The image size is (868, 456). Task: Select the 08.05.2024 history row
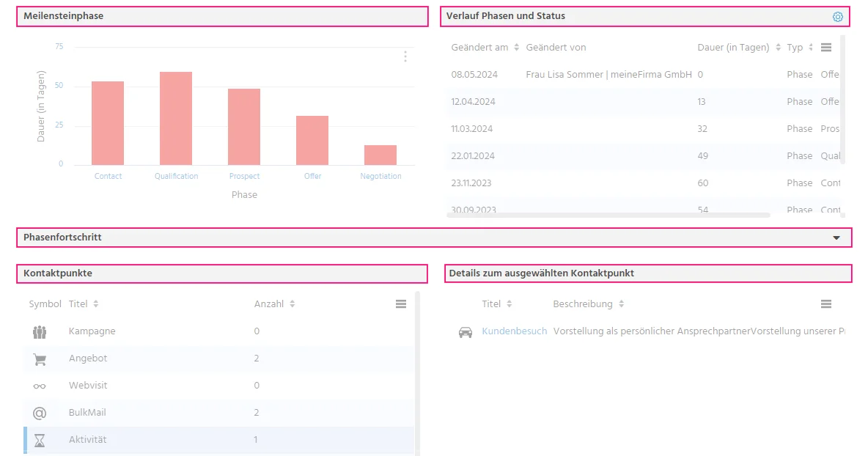[x=643, y=75]
